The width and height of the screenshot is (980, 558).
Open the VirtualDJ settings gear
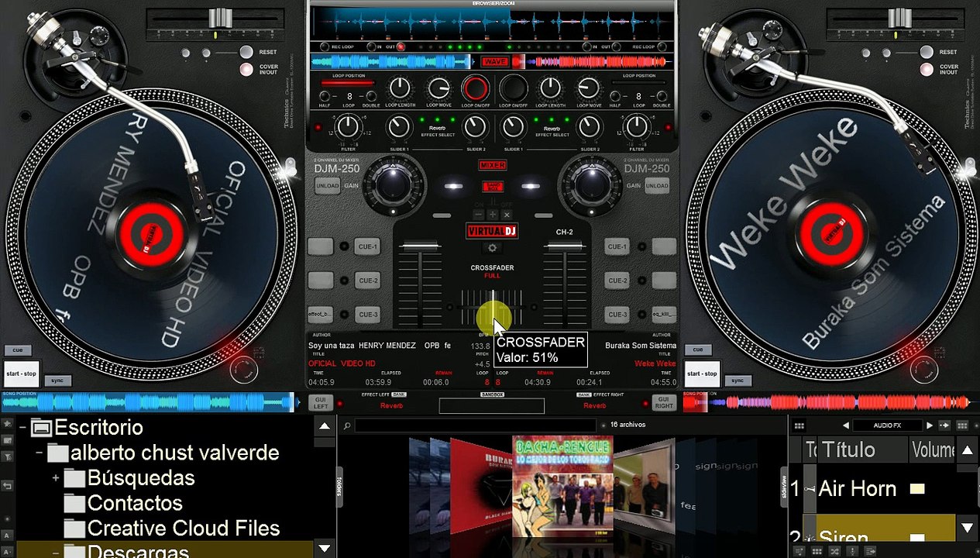(x=491, y=248)
